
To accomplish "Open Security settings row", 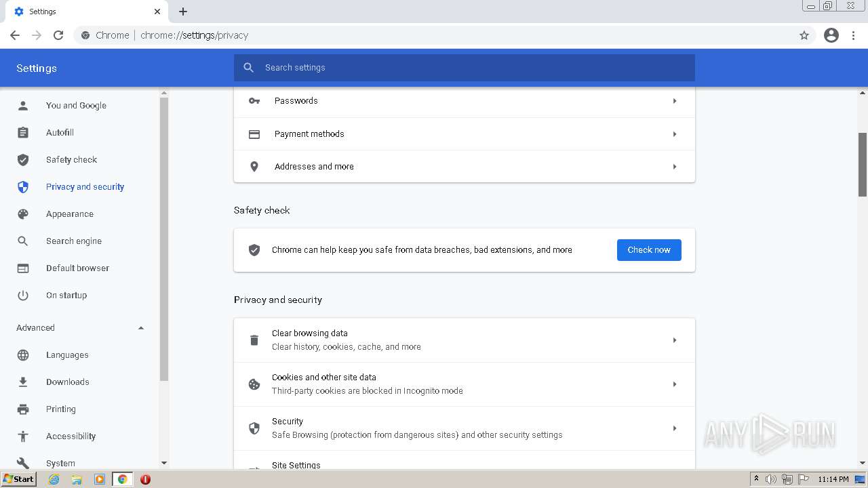I will (x=465, y=428).
